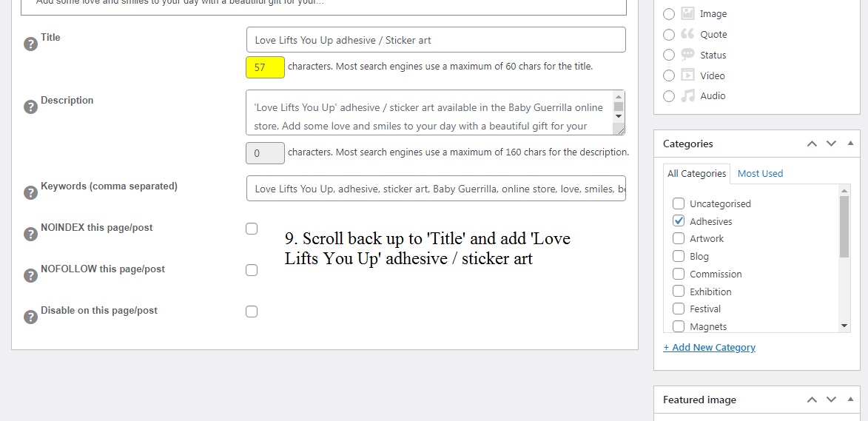868x421 pixels.
Task: Uncheck the Adhesives category
Action: point(679,220)
